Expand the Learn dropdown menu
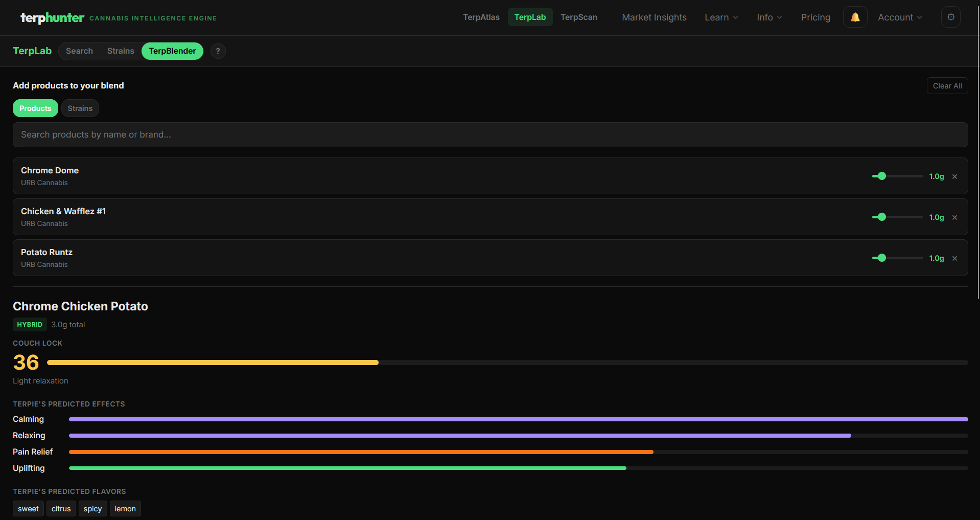The height and width of the screenshot is (520, 980). click(x=721, y=17)
